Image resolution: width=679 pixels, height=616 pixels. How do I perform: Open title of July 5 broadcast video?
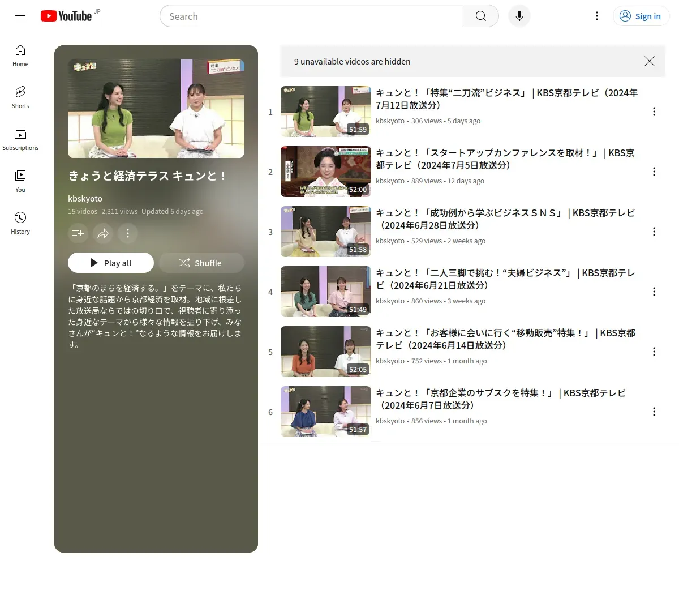(505, 159)
